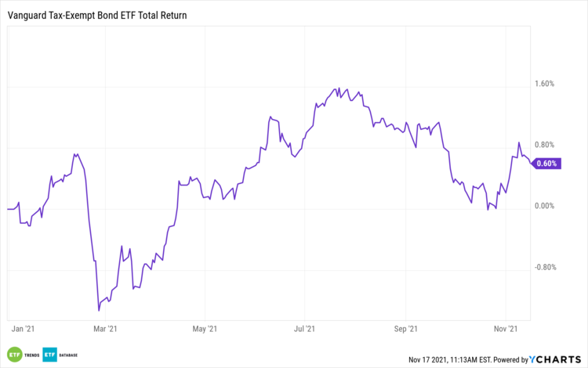The height and width of the screenshot is (368, 588).
Task: Click the line's lowest point near March
Action: coord(98,311)
